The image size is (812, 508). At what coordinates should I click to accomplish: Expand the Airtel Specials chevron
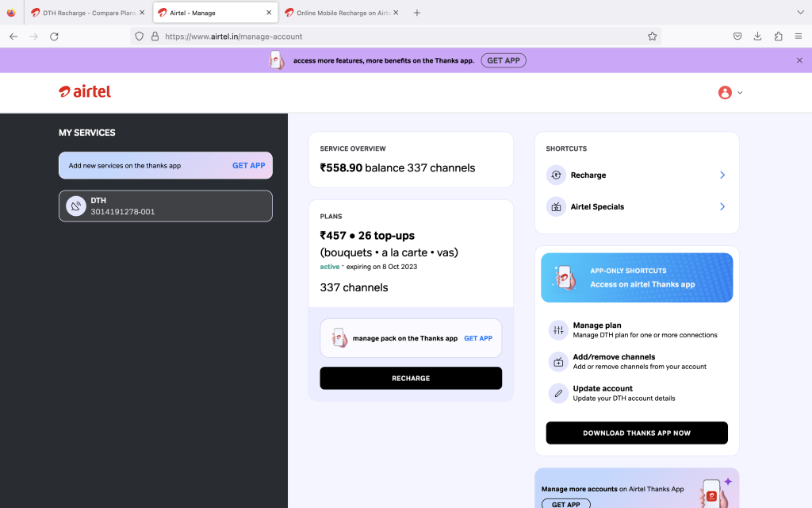722,207
